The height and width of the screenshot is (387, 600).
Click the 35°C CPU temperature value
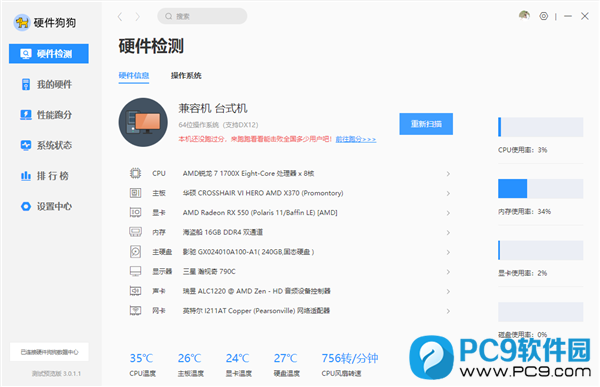[x=141, y=358]
